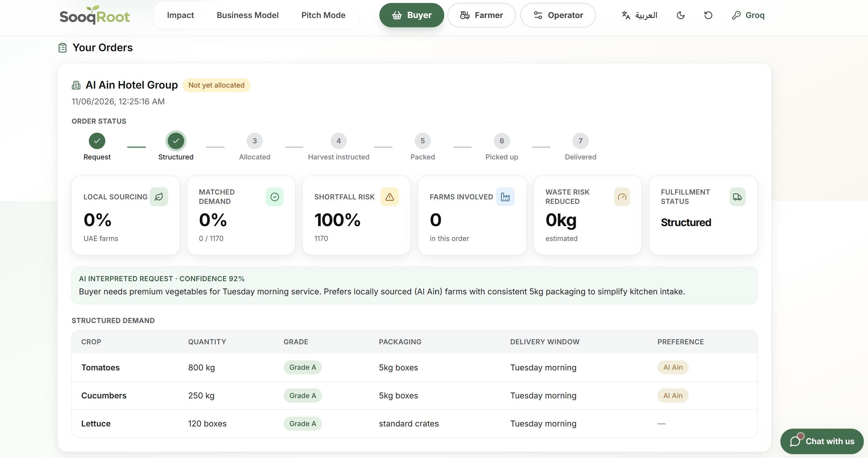Switch to Pitch Mode
Viewport: 868px width, 458px height.
tap(323, 15)
